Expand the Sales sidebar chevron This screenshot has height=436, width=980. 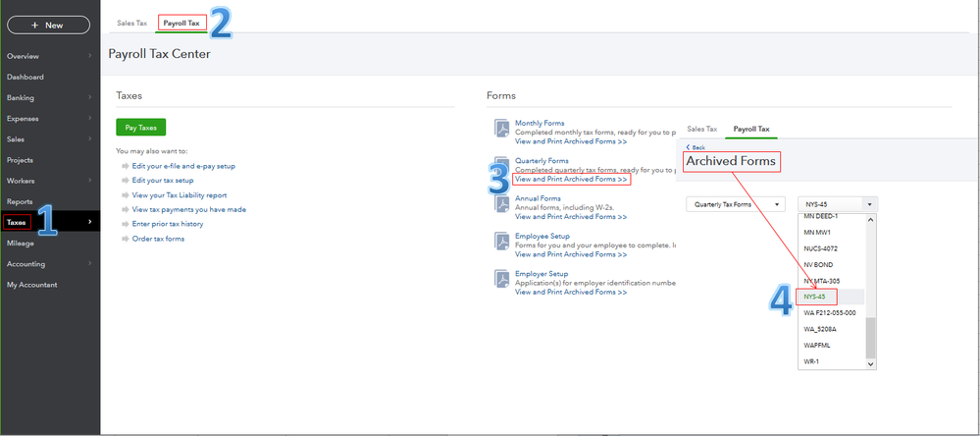coord(90,139)
